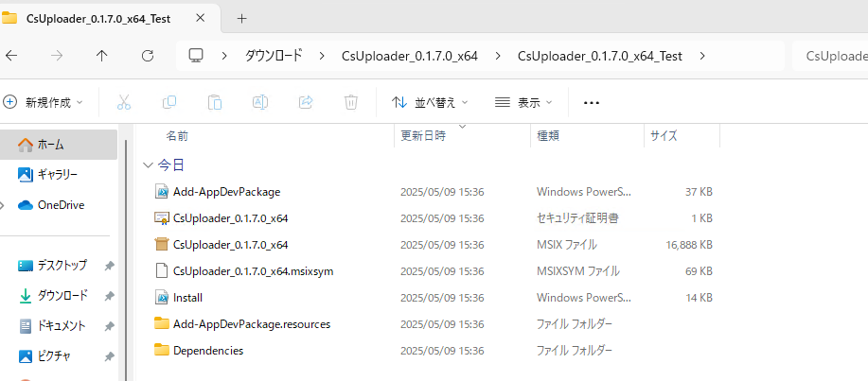This screenshot has width=868, height=381.
Task: Refresh the current folder view
Action: pyautogui.click(x=148, y=55)
